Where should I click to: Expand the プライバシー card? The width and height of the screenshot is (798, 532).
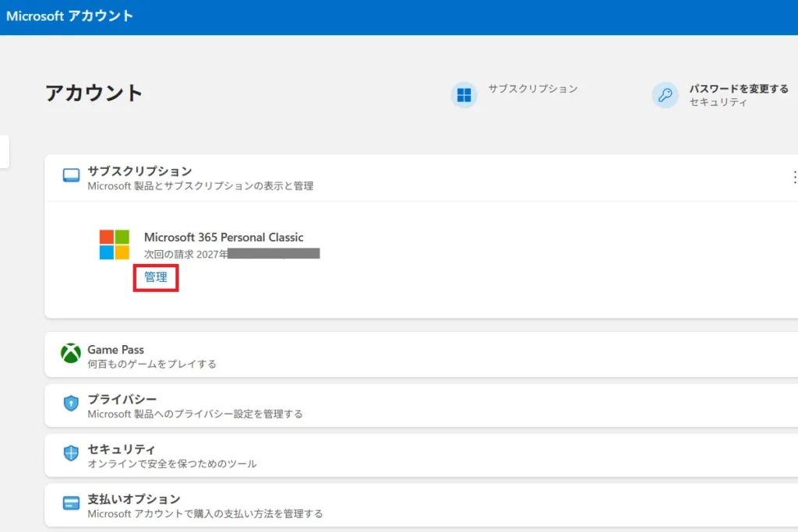point(422,405)
